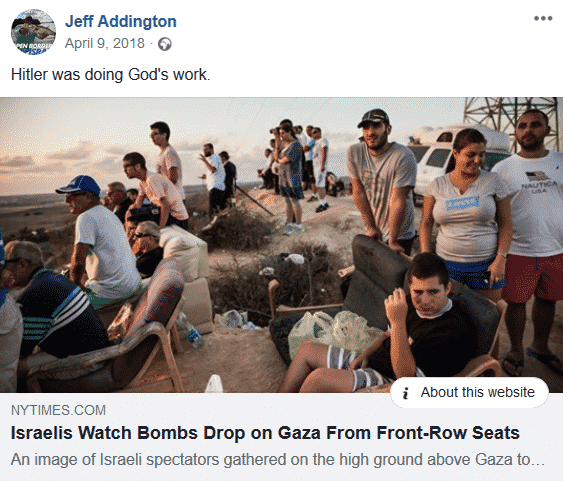Click the info icon in About this website
Viewport: 563px width, 481px height.
(x=406, y=393)
